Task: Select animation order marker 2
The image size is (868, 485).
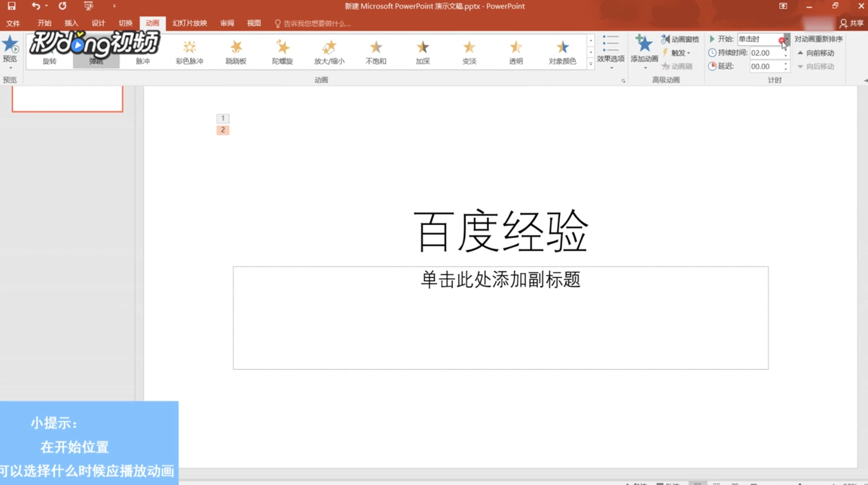Action: click(x=222, y=130)
